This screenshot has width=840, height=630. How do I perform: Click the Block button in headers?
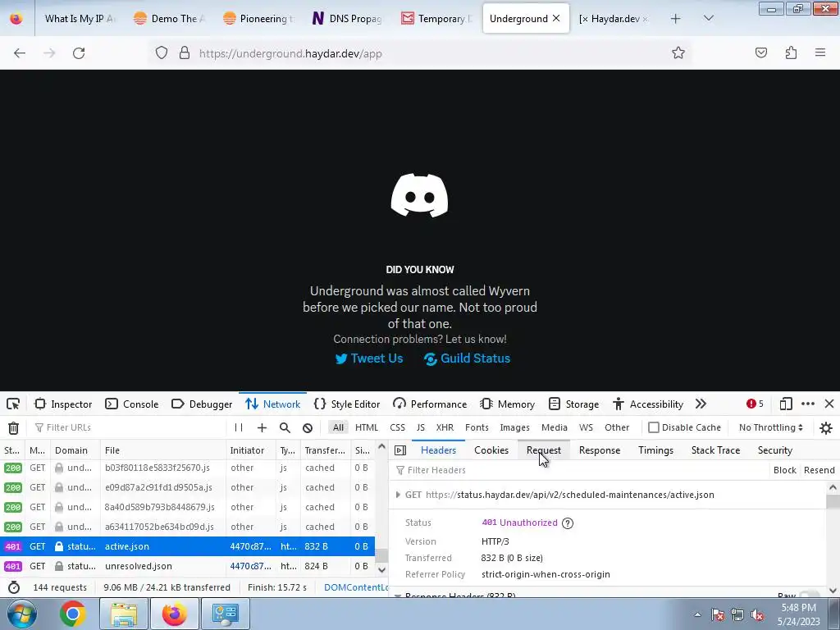click(785, 470)
